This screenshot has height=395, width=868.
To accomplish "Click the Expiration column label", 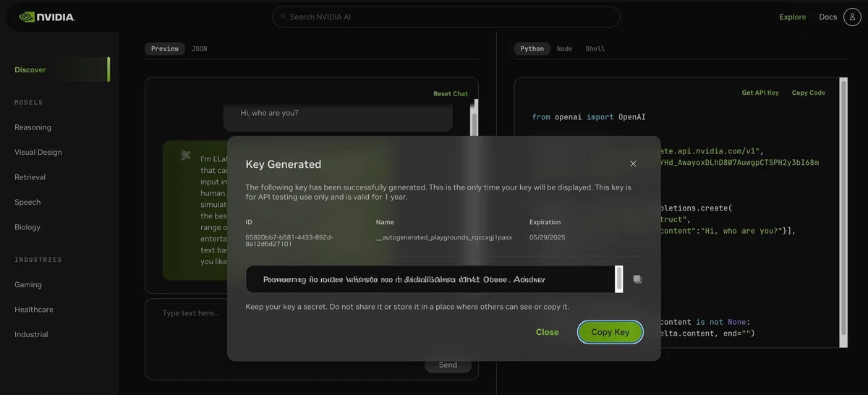I will (x=545, y=222).
